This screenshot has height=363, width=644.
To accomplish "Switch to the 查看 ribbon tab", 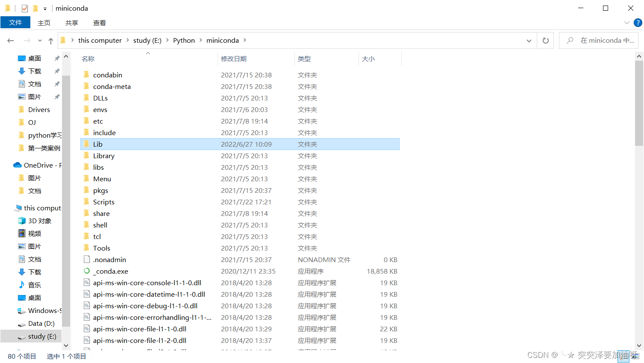I will pos(100,23).
